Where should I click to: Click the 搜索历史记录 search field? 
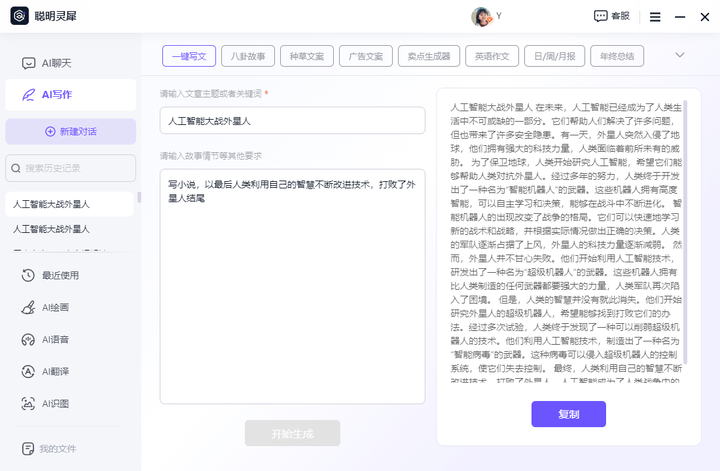click(x=72, y=168)
